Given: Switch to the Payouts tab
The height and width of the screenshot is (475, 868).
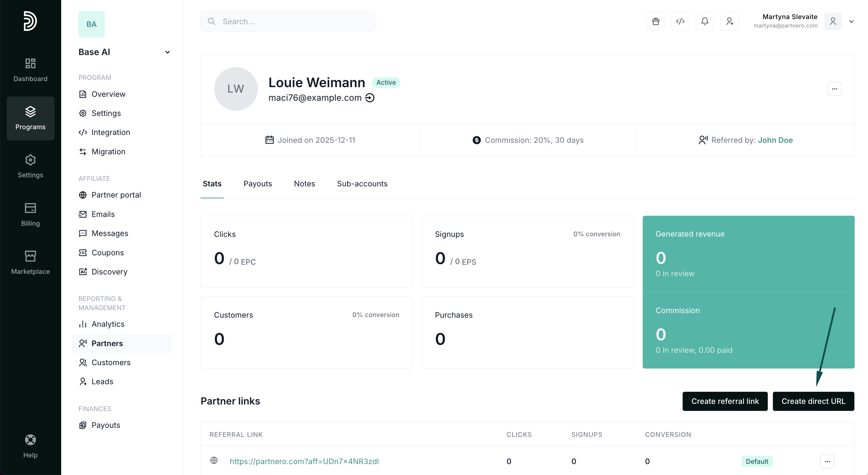Looking at the screenshot, I should [x=257, y=184].
